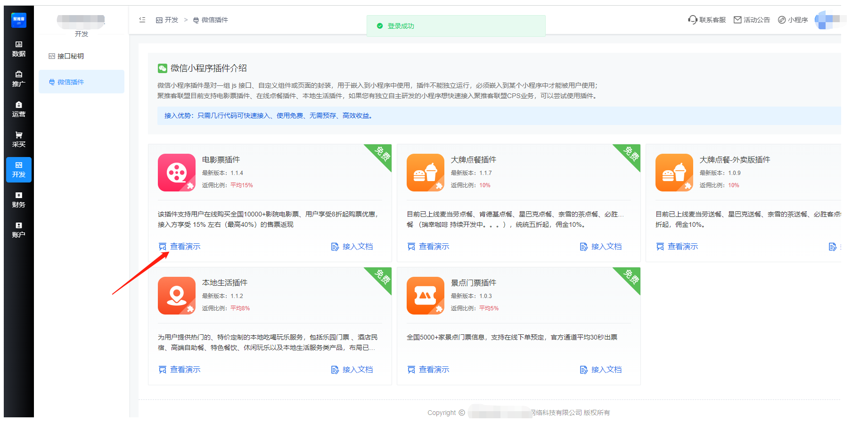Click the 接入优势 info banner
Screen dimensions: 868x431
(x=499, y=116)
